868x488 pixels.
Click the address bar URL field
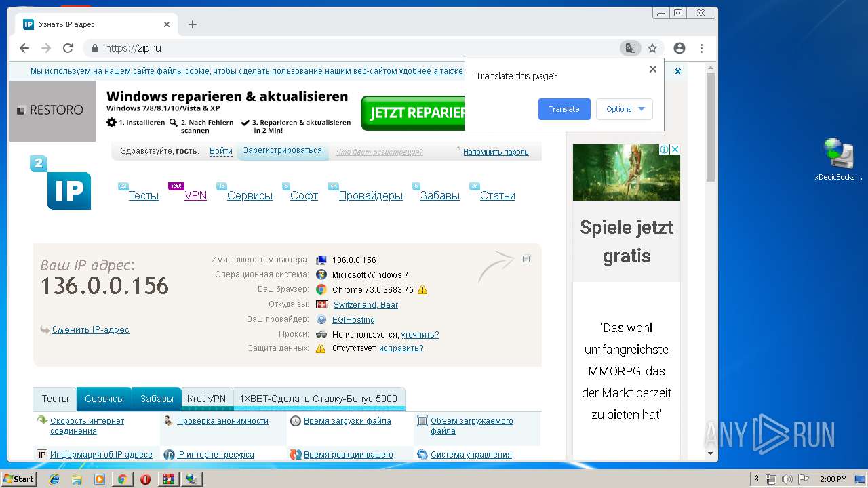[353, 48]
